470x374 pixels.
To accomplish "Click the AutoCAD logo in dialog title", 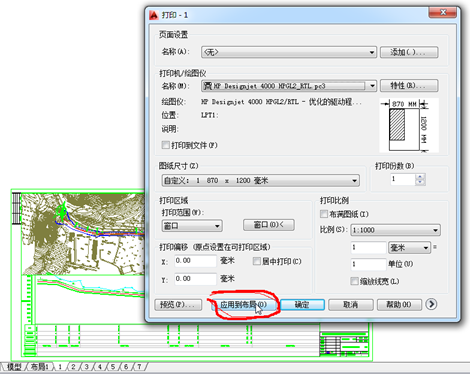I will pyautogui.click(x=153, y=15).
